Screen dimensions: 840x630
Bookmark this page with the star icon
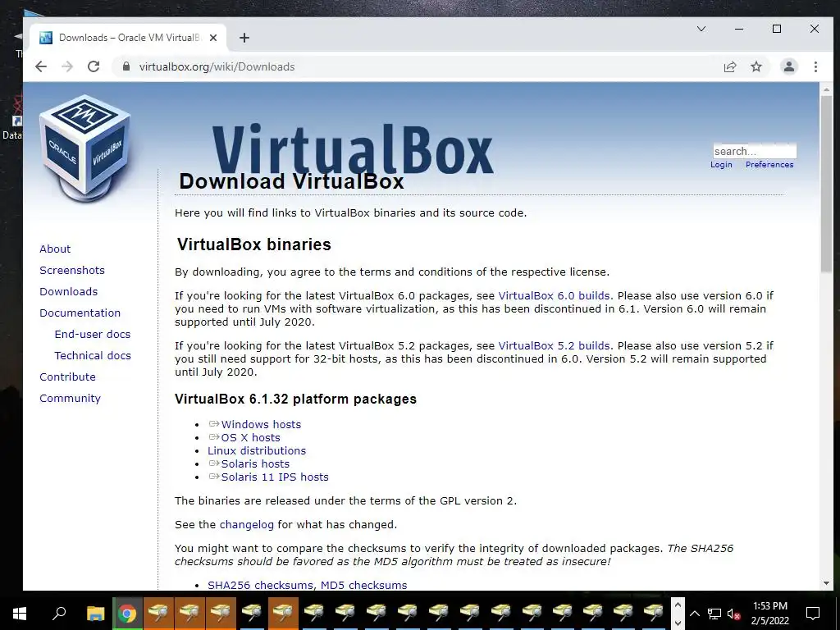[x=756, y=66]
